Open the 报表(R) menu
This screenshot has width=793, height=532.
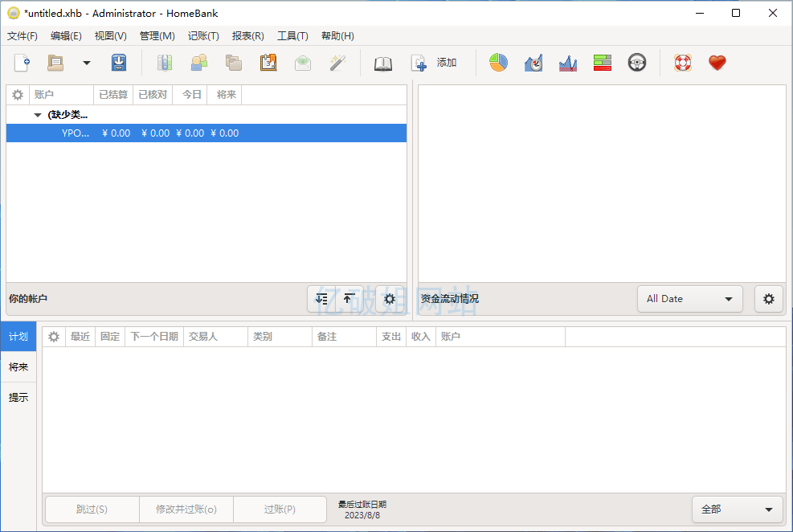(247, 35)
